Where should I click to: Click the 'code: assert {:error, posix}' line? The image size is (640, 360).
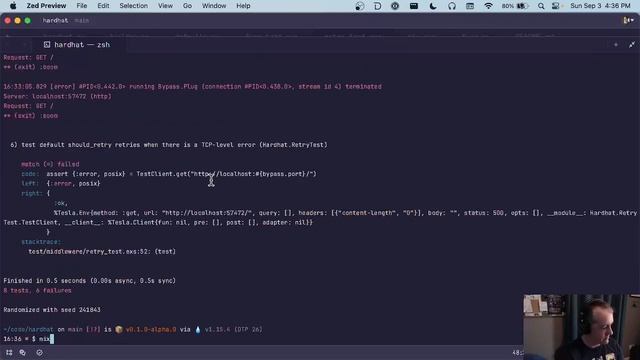(x=169, y=174)
